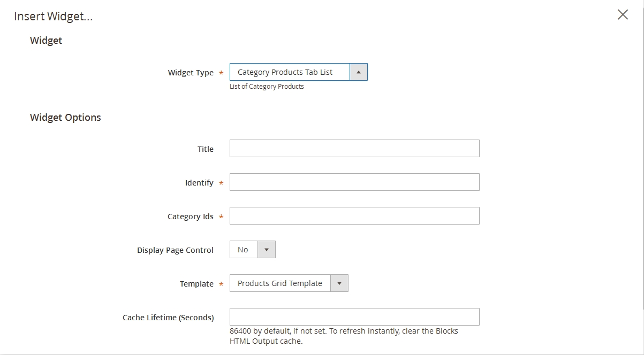Viewport: 644px width, 355px height.
Task: Focus the Title text field
Action: [x=354, y=149]
